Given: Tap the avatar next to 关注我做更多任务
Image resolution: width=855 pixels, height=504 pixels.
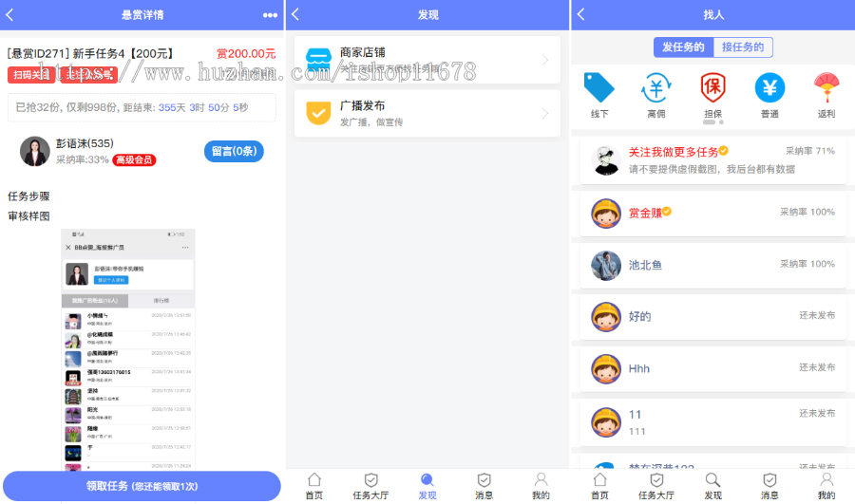Looking at the screenshot, I should tap(606, 160).
